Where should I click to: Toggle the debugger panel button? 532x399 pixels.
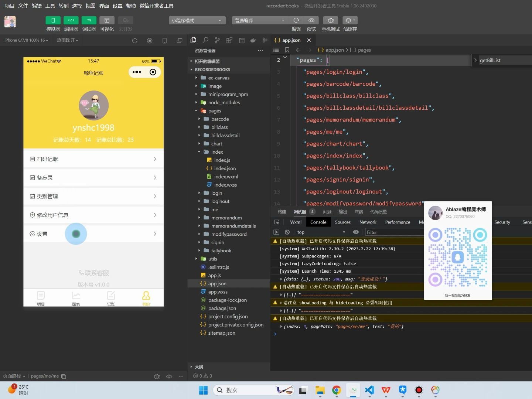tap(89, 20)
